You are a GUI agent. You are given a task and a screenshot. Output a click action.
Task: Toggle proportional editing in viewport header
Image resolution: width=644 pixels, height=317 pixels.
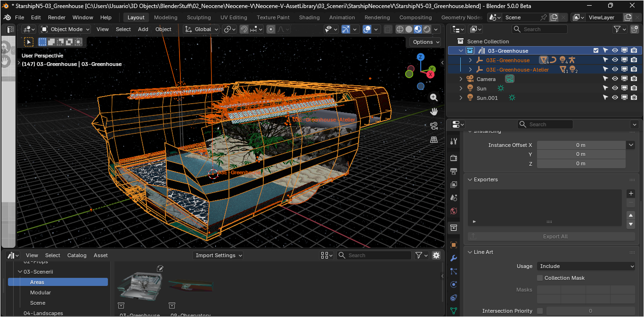pos(271,29)
